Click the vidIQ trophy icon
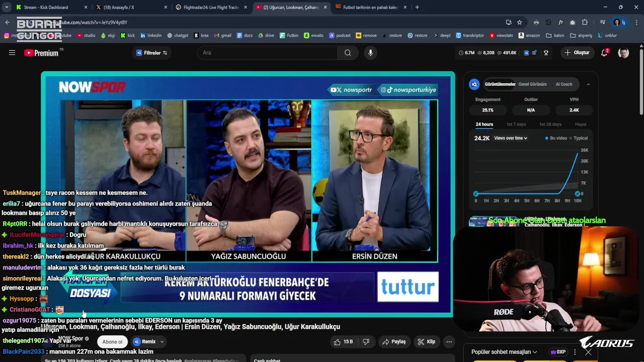 point(546,53)
